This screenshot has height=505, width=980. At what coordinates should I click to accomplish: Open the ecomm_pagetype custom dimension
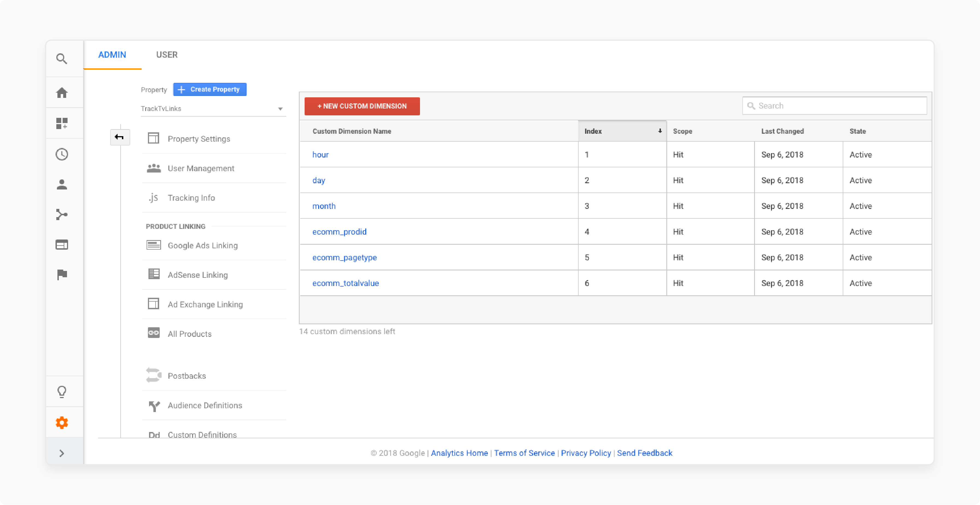[345, 258]
